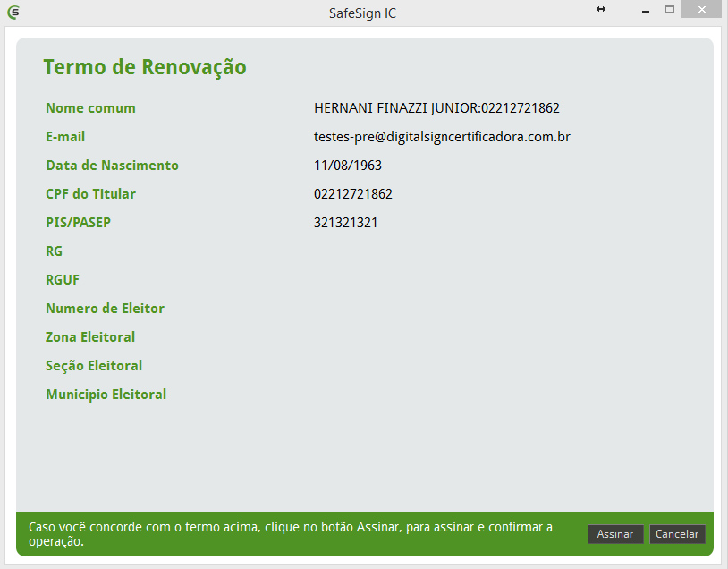Image resolution: width=728 pixels, height=569 pixels.
Task: Minimize the SafeSign IC window
Action: point(642,9)
